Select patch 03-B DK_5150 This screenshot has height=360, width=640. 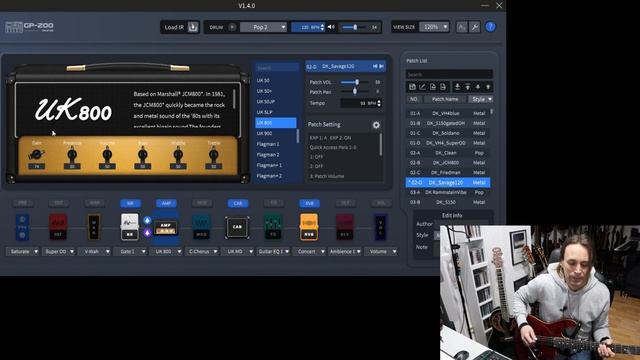coord(448,202)
